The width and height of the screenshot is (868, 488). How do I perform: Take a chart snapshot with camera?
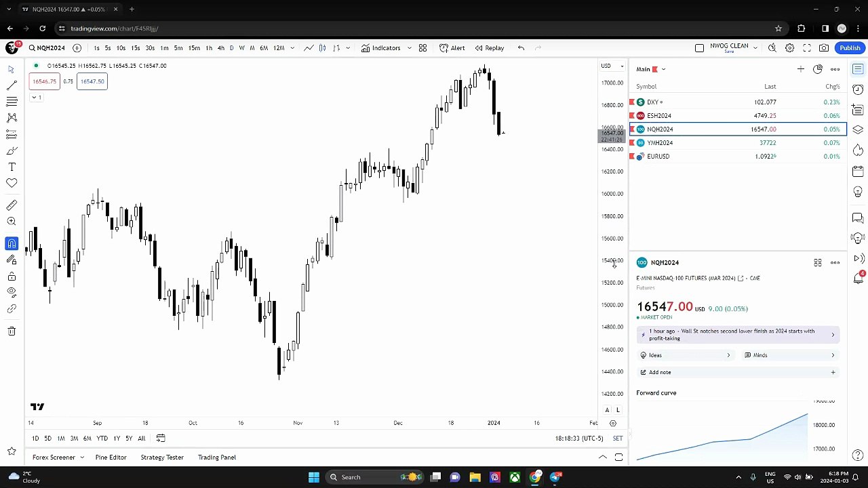pyautogui.click(x=824, y=48)
